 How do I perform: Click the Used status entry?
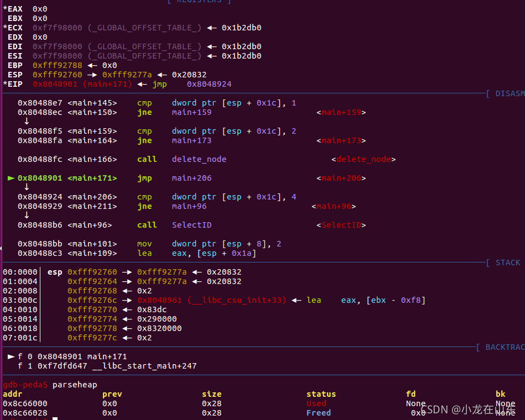tap(316, 403)
